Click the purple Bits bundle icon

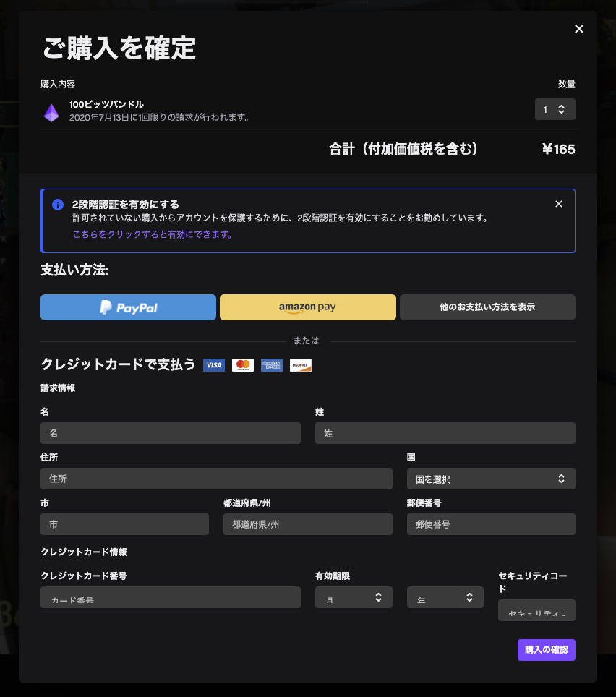point(51,113)
